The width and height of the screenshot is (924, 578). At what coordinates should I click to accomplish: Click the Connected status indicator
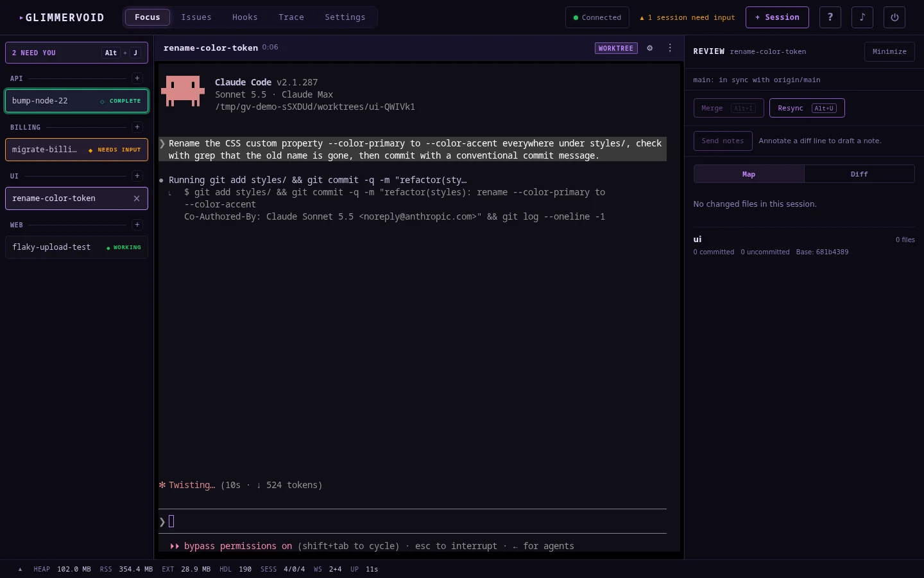[x=597, y=17]
